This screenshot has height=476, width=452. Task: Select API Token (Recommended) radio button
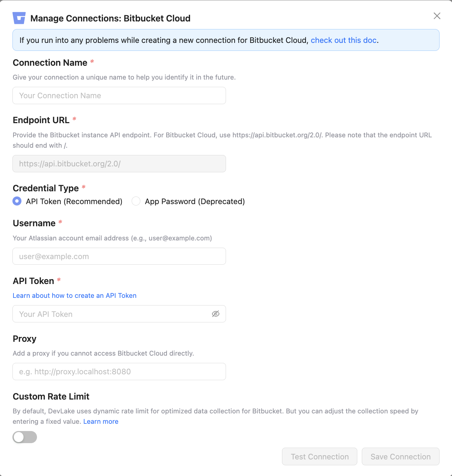pyautogui.click(x=17, y=201)
